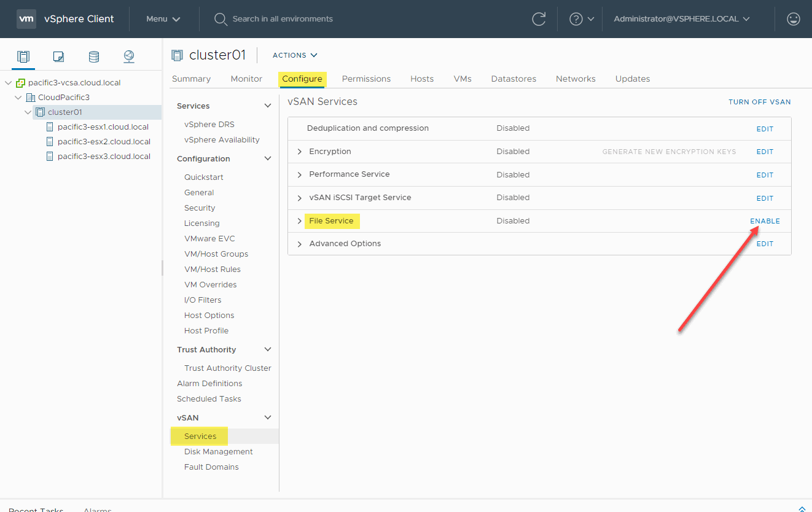Click the VMware vm logo icon

(x=26, y=19)
